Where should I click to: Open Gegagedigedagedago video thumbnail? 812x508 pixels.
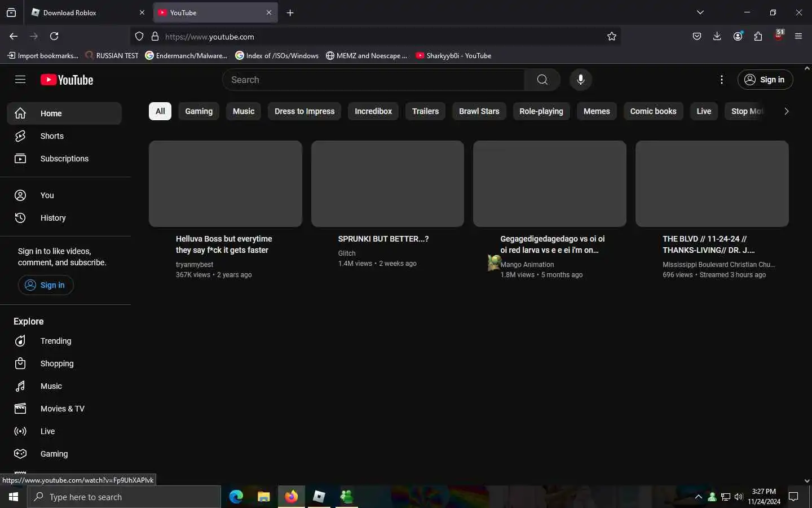click(x=550, y=183)
